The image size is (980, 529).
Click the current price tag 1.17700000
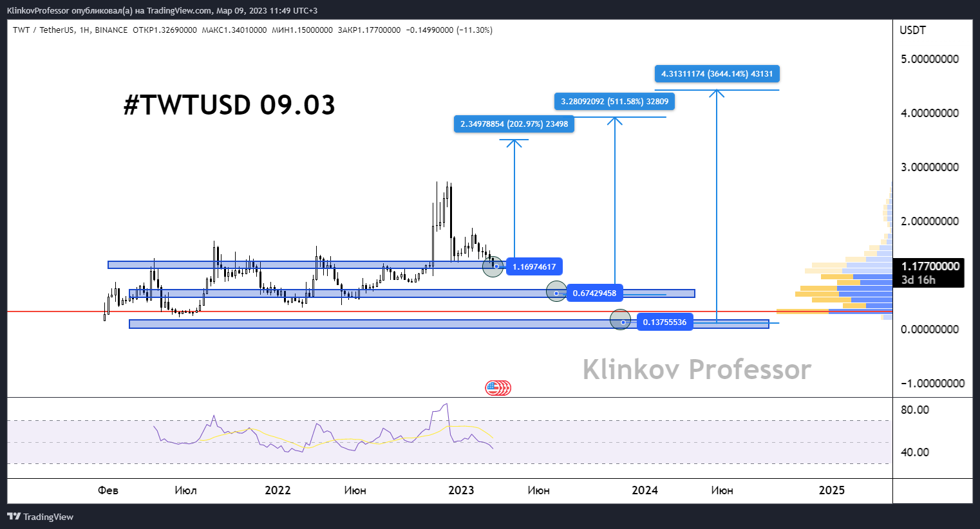click(x=930, y=266)
